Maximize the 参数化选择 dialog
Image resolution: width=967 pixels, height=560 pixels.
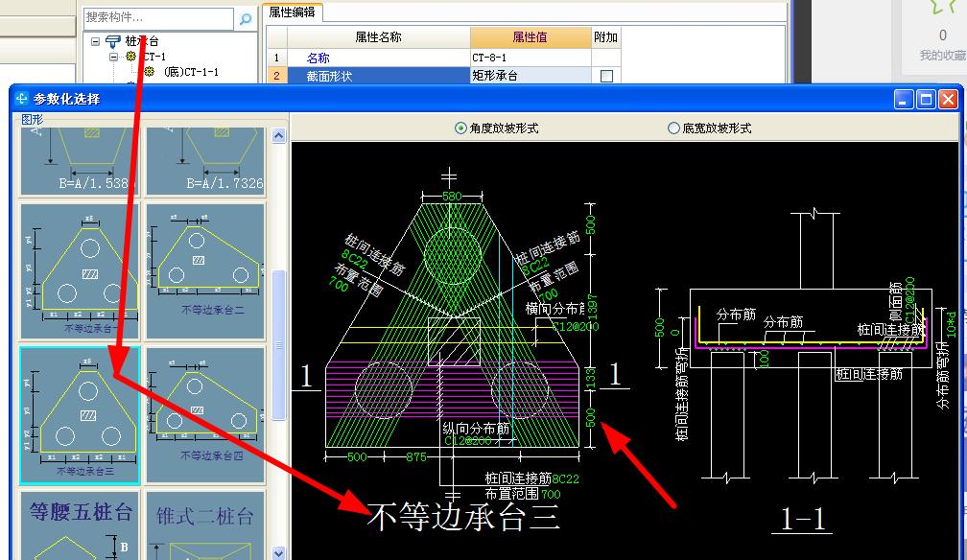pyautogui.click(x=926, y=100)
